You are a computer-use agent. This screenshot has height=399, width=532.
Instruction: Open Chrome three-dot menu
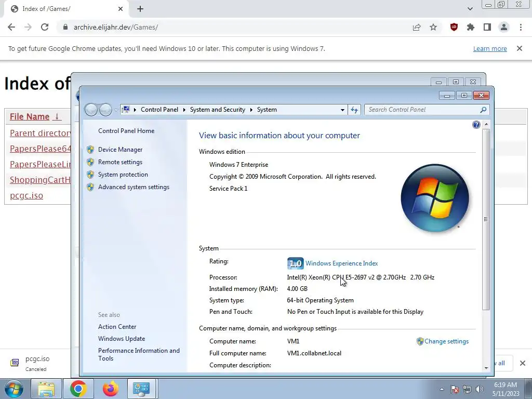[521, 27]
